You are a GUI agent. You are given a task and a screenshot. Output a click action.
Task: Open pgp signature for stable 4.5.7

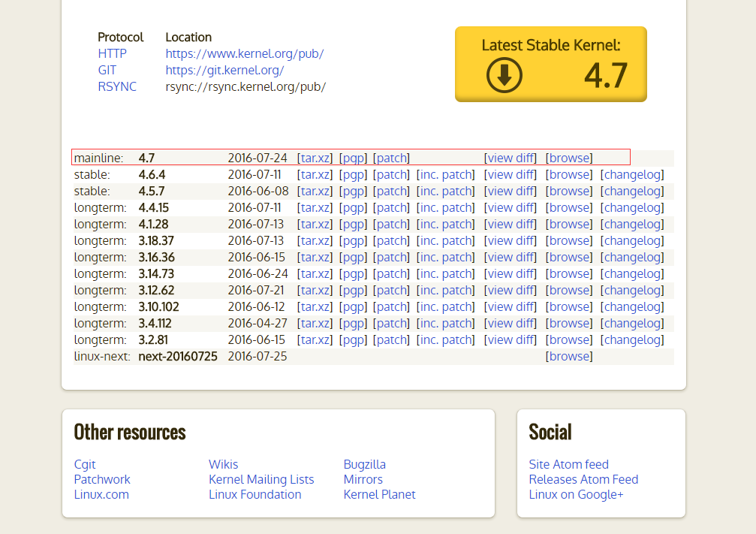(353, 191)
